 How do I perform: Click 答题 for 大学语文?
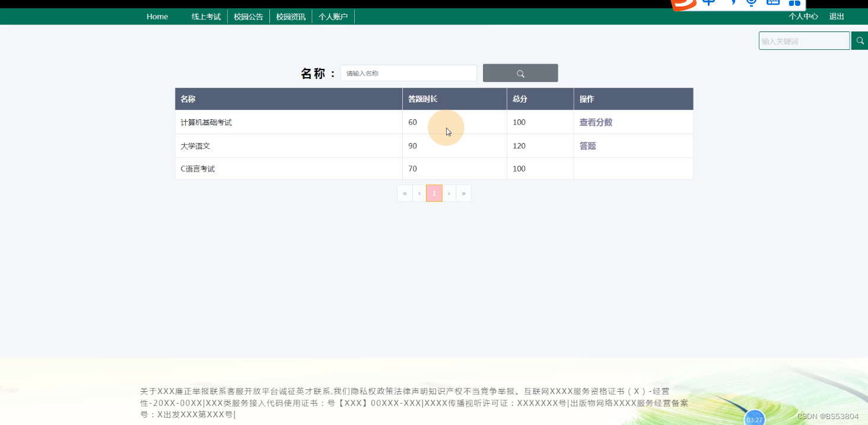coord(587,146)
